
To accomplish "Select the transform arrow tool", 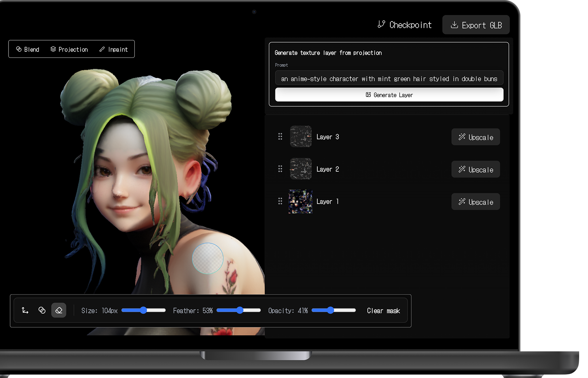I will click(25, 310).
